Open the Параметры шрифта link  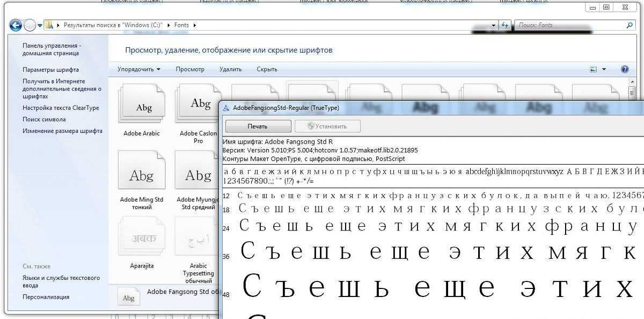(x=50, y=70)
